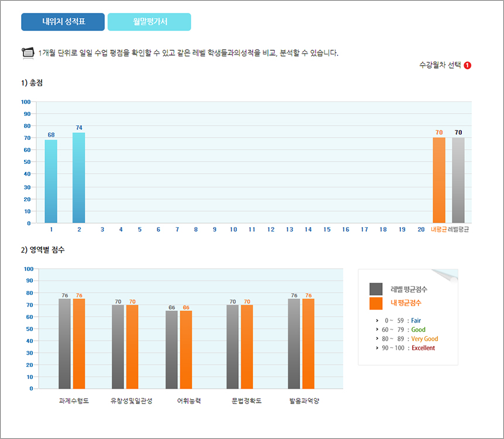
Task: Click the gray 레벨 평균점수 legend swatch
Action: (x=376, y=289)
